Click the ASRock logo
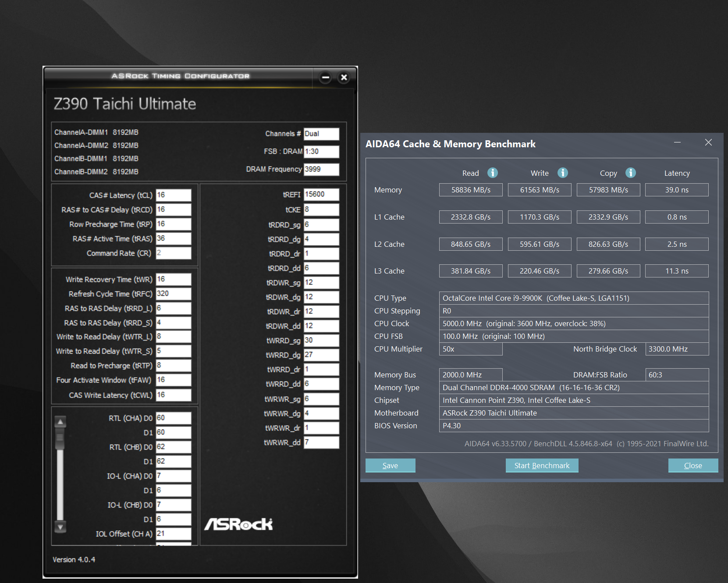 238,524
